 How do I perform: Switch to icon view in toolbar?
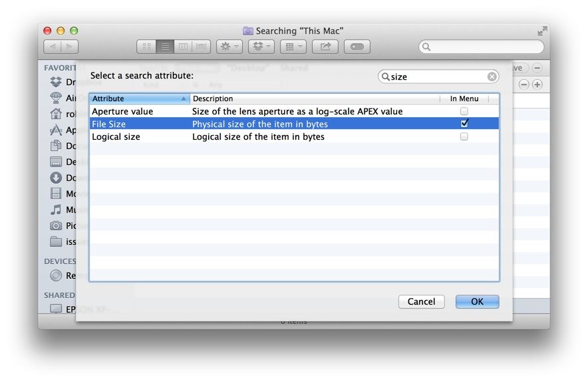[x=146, y=47]
